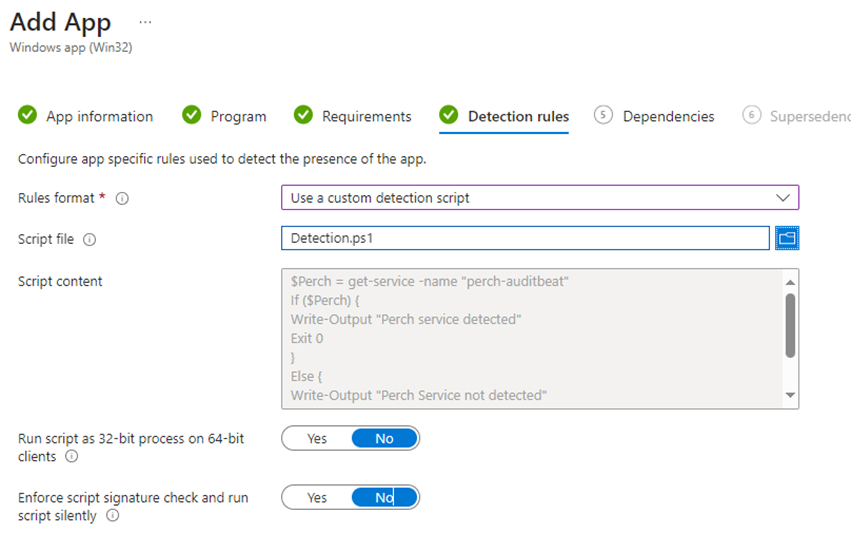Click info icon for signature check setting
The image size is (851, 552).
coord(112,516)
